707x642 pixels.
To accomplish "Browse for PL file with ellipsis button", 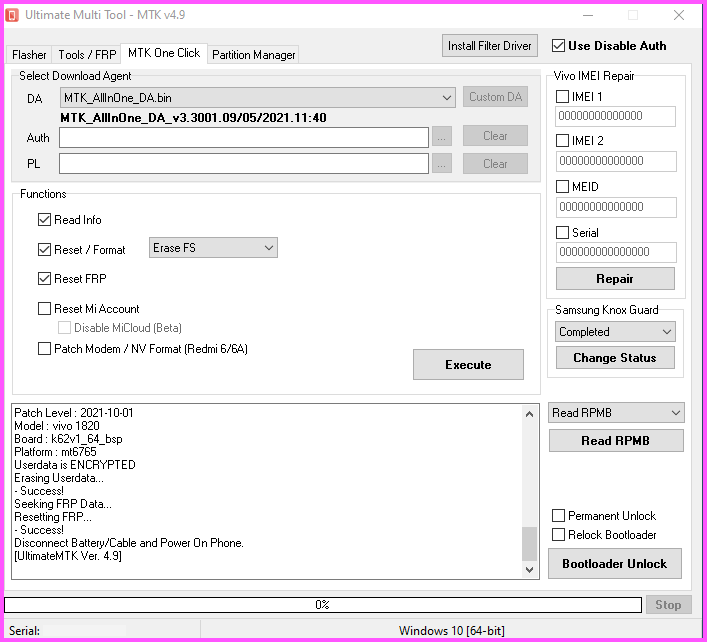I will (x=441, y=164).
